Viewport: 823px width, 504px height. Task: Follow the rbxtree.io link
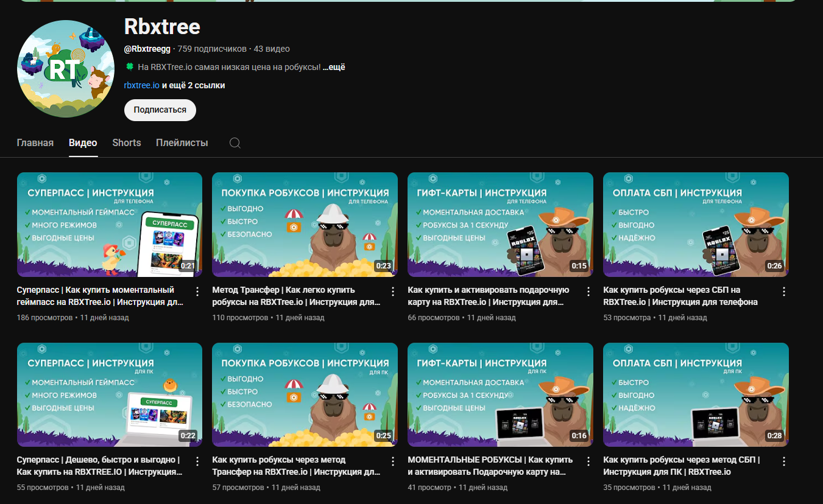tap(141, 86)
